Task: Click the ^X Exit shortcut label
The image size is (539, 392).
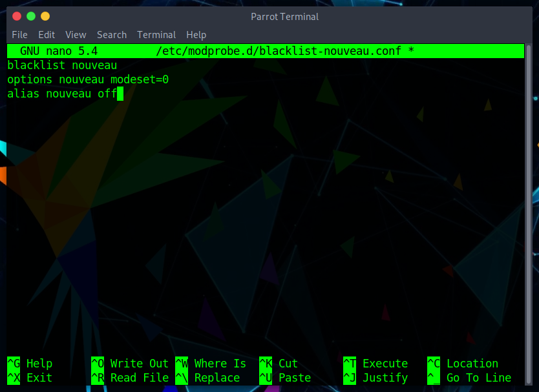Action: (x=30, y=378)
